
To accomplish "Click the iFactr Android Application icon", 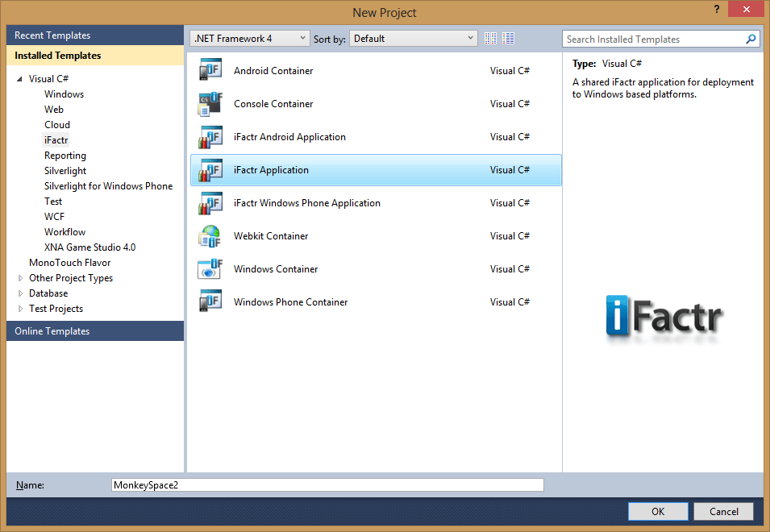I will click(210, 137).
